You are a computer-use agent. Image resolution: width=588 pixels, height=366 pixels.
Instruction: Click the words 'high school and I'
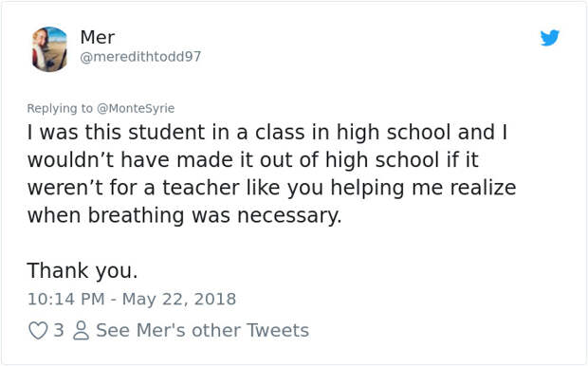pos(422,133)
